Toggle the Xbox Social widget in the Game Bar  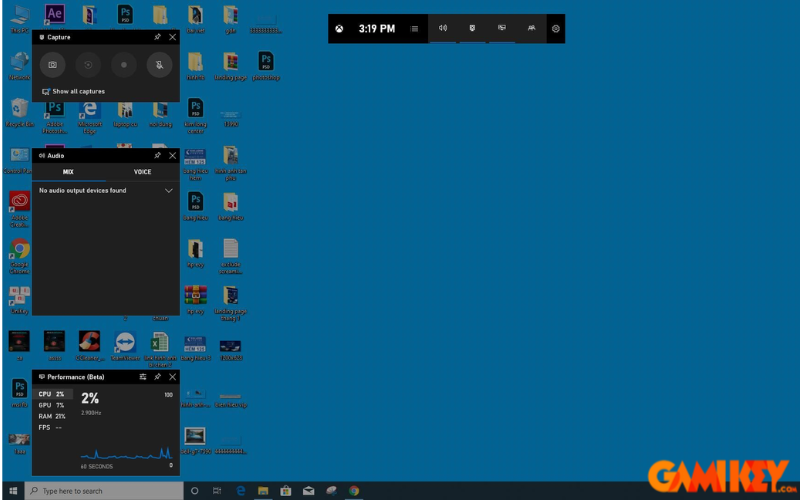[x=532, y=29]
